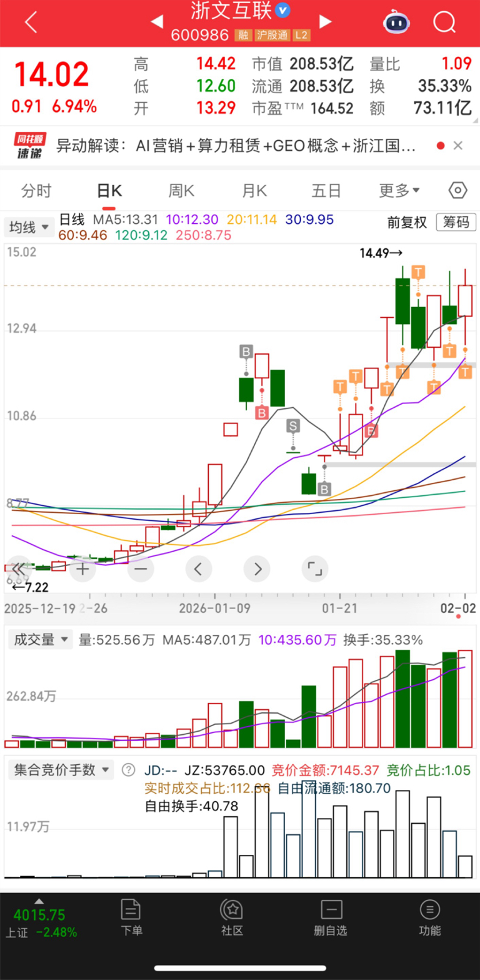Tap the blue verified badge beside 浙文互联
This screenshot has width=480, height=980.
coord(283,10)
